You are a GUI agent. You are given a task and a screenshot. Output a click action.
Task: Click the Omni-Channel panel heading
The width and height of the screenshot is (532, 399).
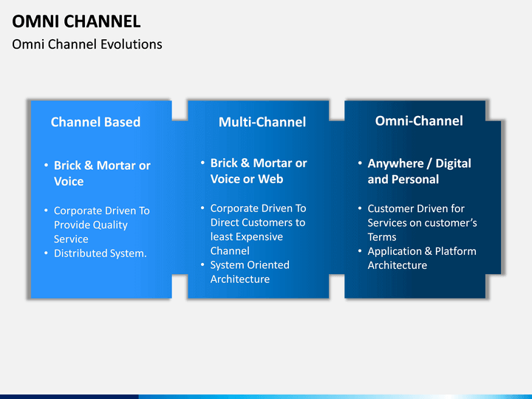tap(419, 120)
